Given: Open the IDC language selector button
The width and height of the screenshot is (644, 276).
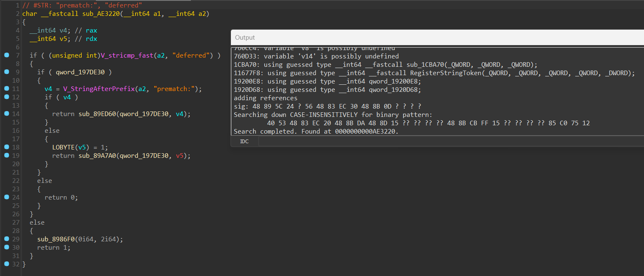Looking at the screenshot, I should click(x=244, y=142).
